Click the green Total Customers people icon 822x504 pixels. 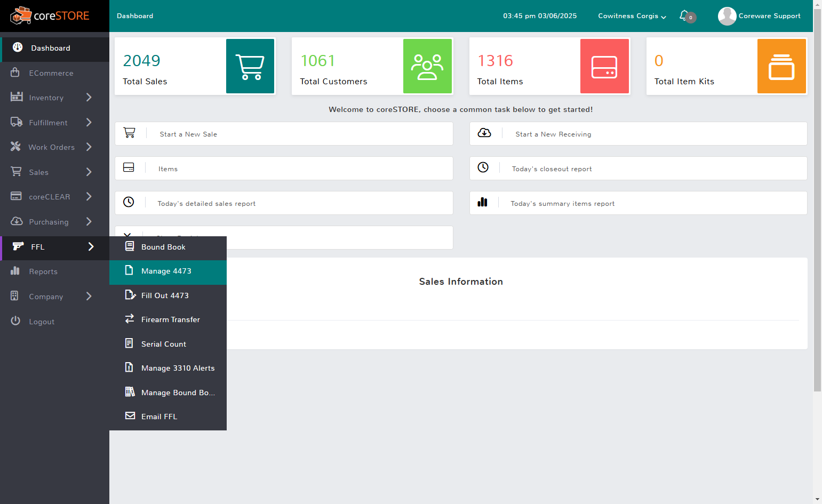click(x=427, y=66)
